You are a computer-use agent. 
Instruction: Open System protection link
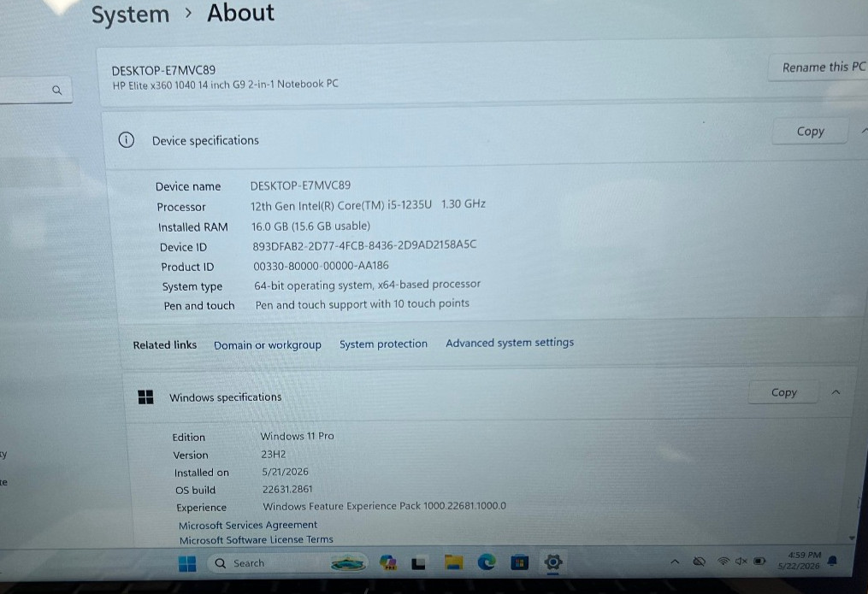pyautogui.click(x=383, y=344)
